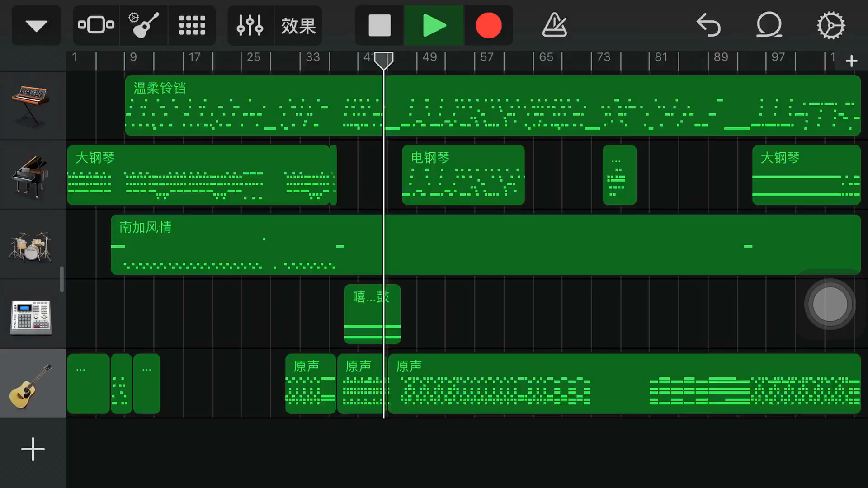Image resolution: width=868 pixels, height=488 pixels.
Task: Select the synthesizer keyboard track icon
Action: (x=31, y=105)
